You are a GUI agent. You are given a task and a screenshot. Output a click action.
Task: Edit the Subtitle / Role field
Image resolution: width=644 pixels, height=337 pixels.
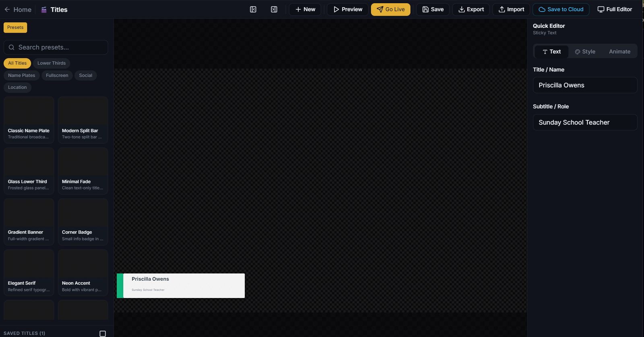(x=585, y=122)
